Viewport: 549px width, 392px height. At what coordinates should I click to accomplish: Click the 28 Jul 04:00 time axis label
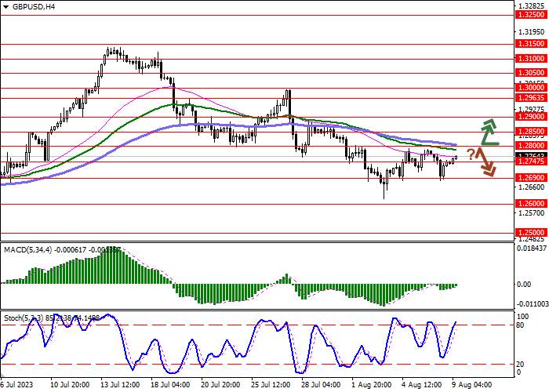(x=322, y=385)
